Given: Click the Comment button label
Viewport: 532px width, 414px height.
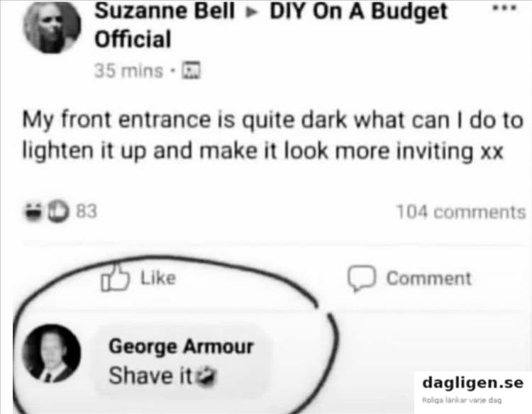Looking at the screenshot, I should click(429, 279).
